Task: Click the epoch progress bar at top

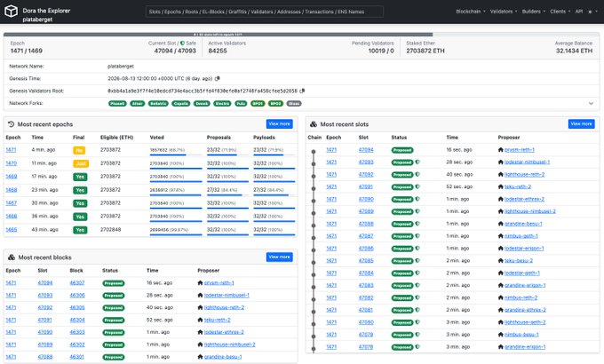Action: point(302,35)
